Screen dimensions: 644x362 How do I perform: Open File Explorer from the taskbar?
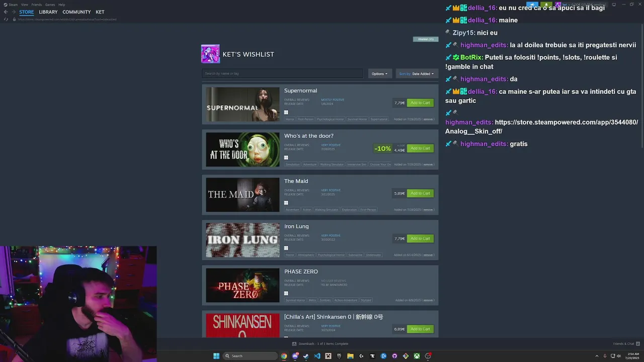click(x=350, y=356)
